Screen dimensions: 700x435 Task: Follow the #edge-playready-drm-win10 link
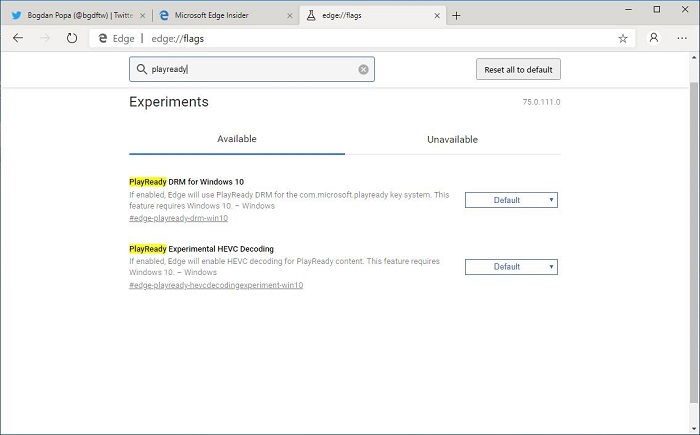click(x=179, y=218)
